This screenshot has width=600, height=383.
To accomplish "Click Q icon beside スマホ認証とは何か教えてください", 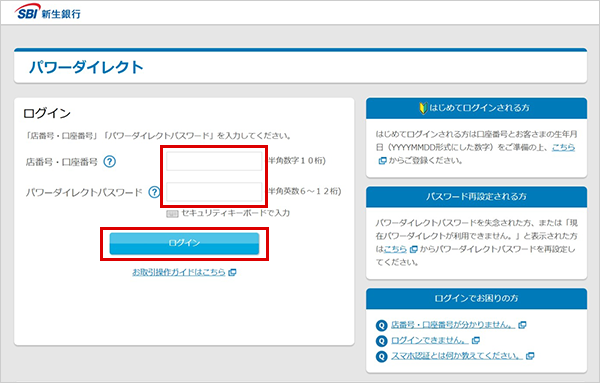I will coord(382,356).
